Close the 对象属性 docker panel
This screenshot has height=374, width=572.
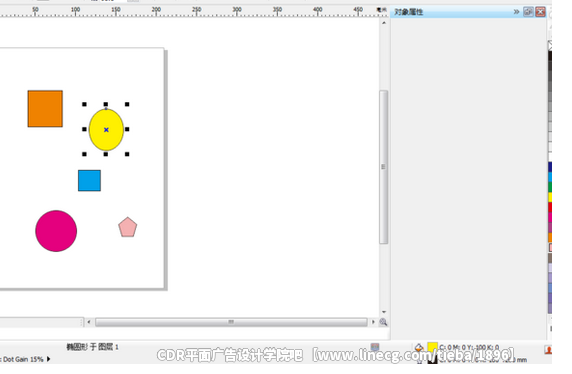pos(540,12)
